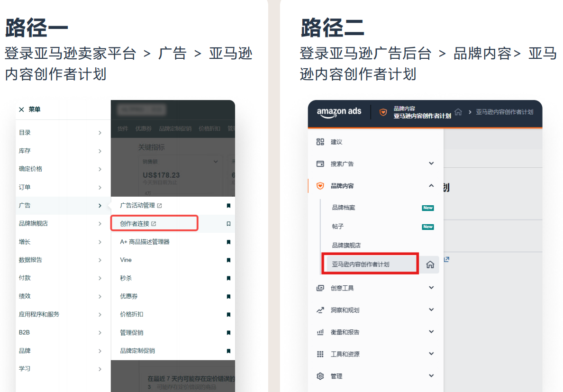The height and width of the screenshot is (392, 563).
Task: Click the 建议 grid icon
Action: point(320,141)
